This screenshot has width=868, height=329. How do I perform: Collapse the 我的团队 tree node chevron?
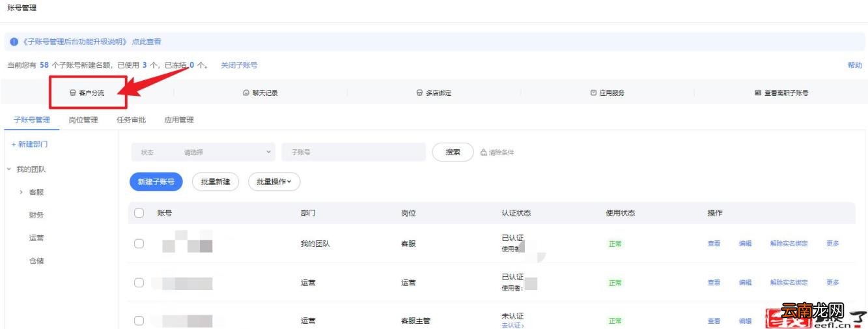[x=9, y=169]
